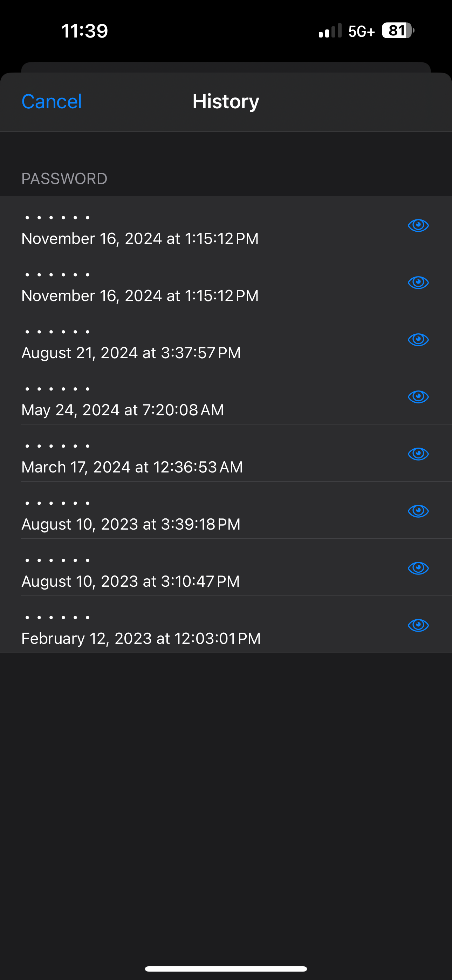Image resolution: width=452 pixels, height=980 pixels.
Task: Tap the 11:39 clock in status bar
Action: 84,31
